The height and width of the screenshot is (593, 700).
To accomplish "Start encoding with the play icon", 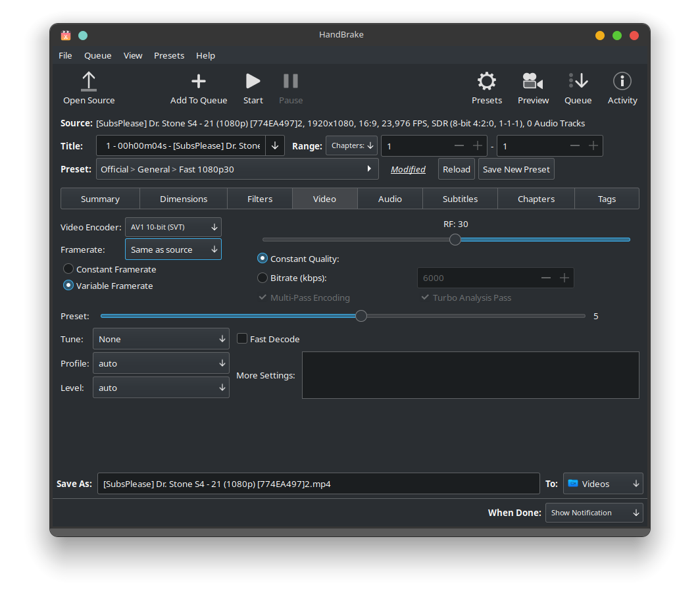I will pyautogui.click(x=253, y=81).
